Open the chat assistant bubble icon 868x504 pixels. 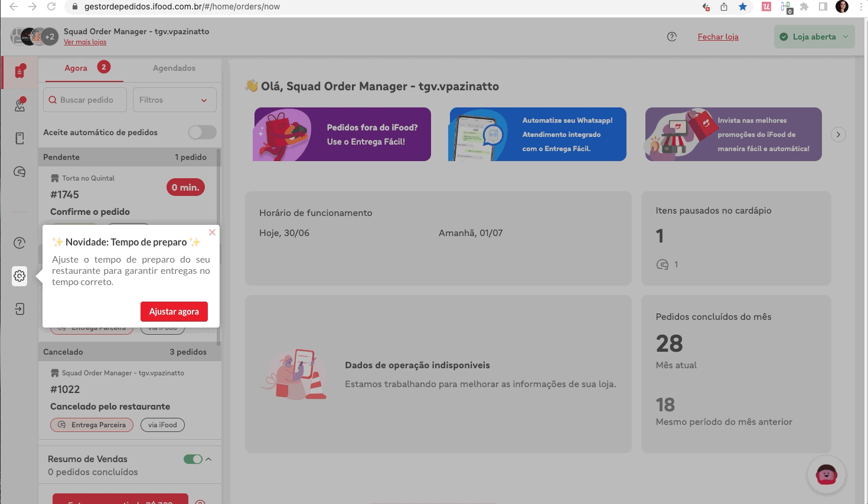[x=827, y=474]
